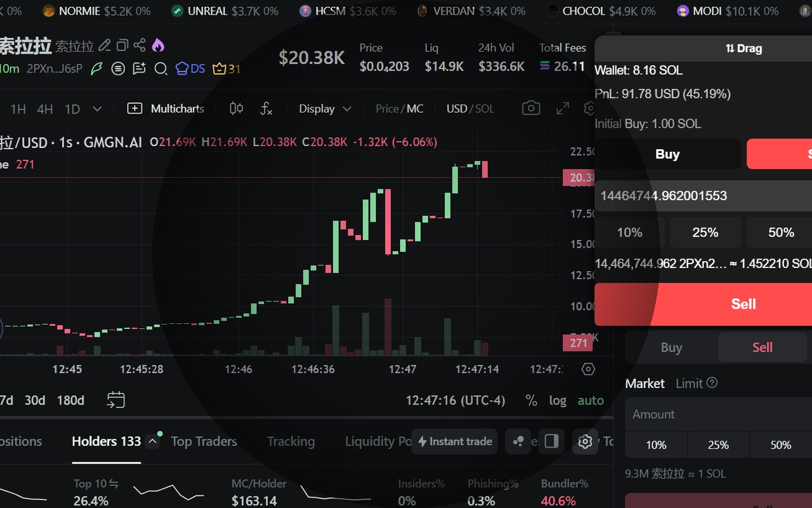The image size is (812, 508).
Task: Toggle USD / SOL denomination
Action: [x=470, y=109]
